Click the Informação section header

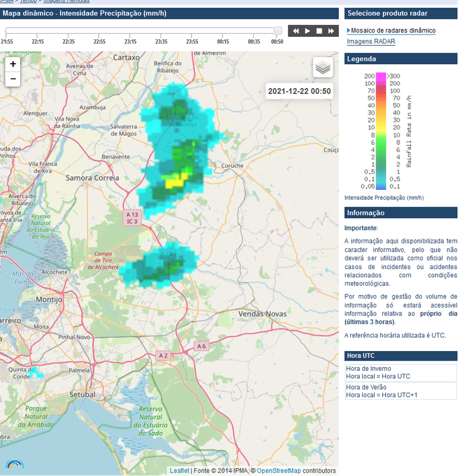(401, 213)
